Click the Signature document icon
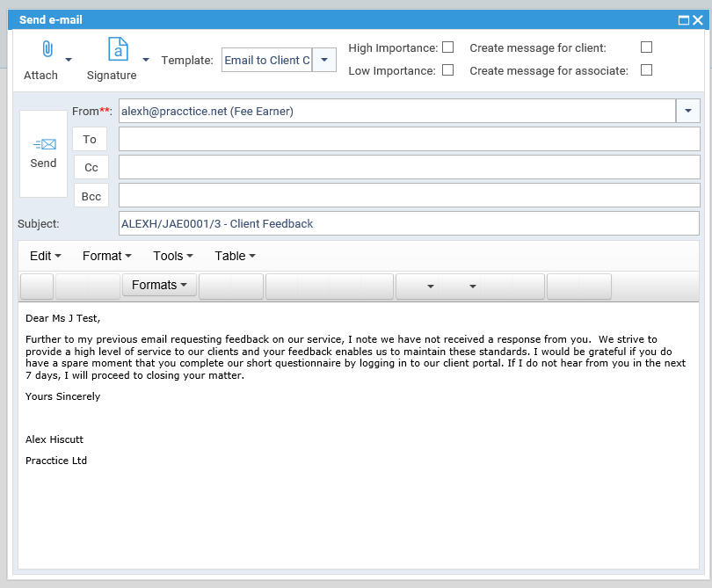This screenshot has width=712, height=588. tap(118, 49)
